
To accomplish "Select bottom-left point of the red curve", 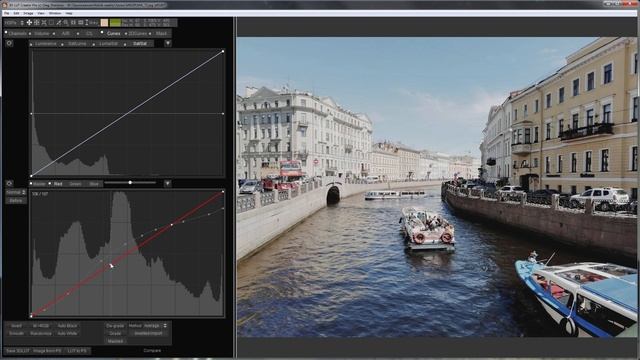I will click(x=31, y=315).
